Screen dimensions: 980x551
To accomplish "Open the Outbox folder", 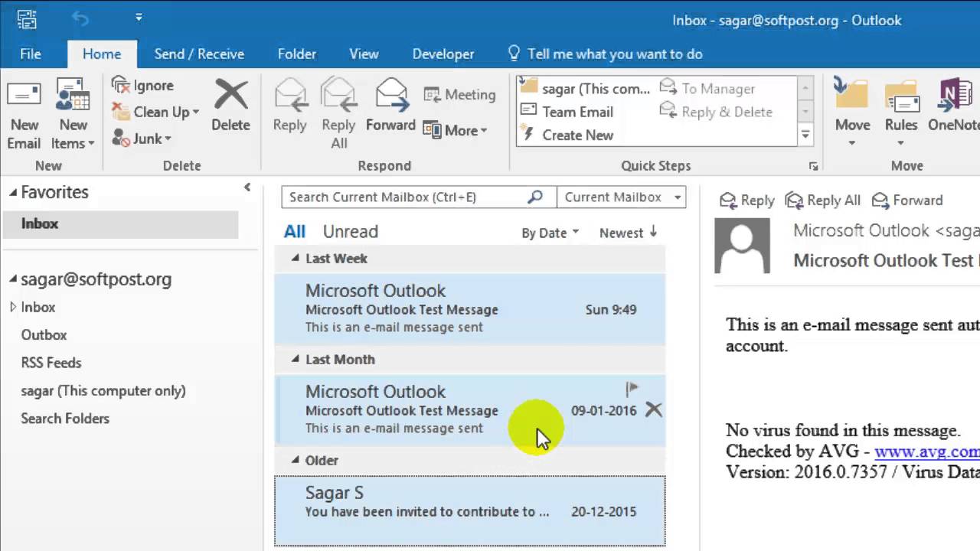I will 44,335.
